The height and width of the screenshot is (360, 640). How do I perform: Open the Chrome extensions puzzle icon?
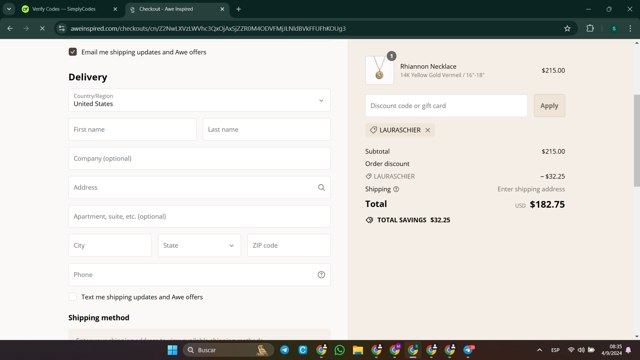tap(590, 29)
